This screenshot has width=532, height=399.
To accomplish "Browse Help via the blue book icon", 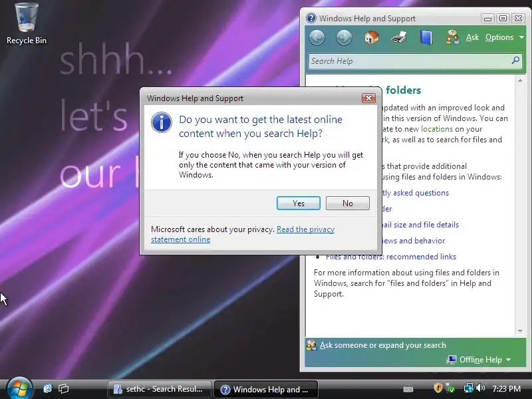I will pos(426,37).
